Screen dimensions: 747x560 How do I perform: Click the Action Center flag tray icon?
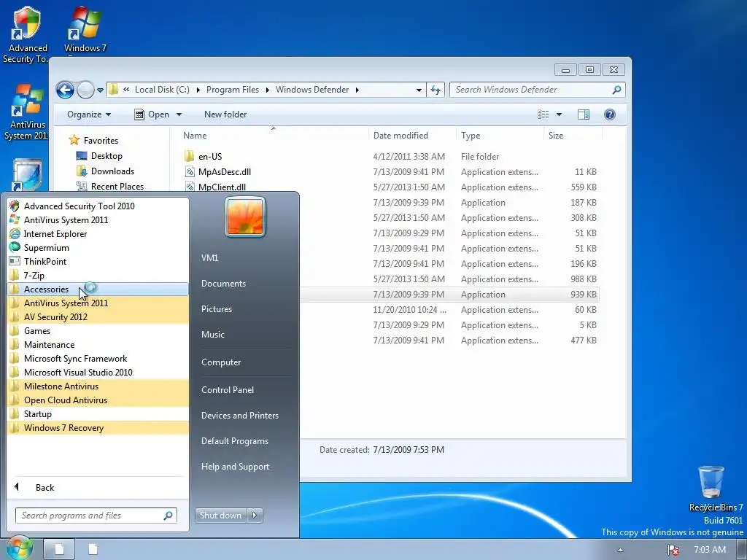(x=673, y=550)
